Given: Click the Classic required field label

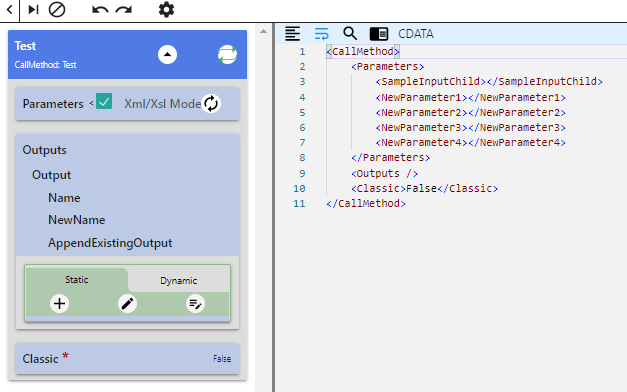Looking at the screenshot, I should pyautogui.click(x=40, y=359).
